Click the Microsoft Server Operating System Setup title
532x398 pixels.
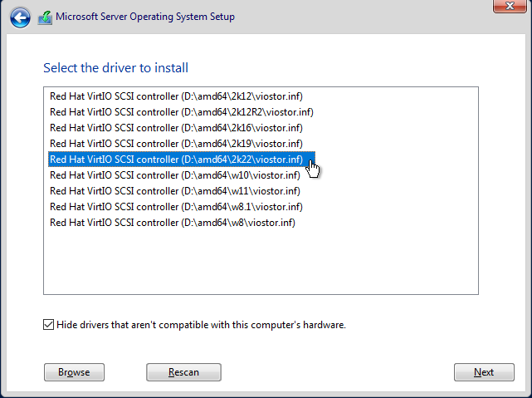pyautogui.click(x=145, y=17)
